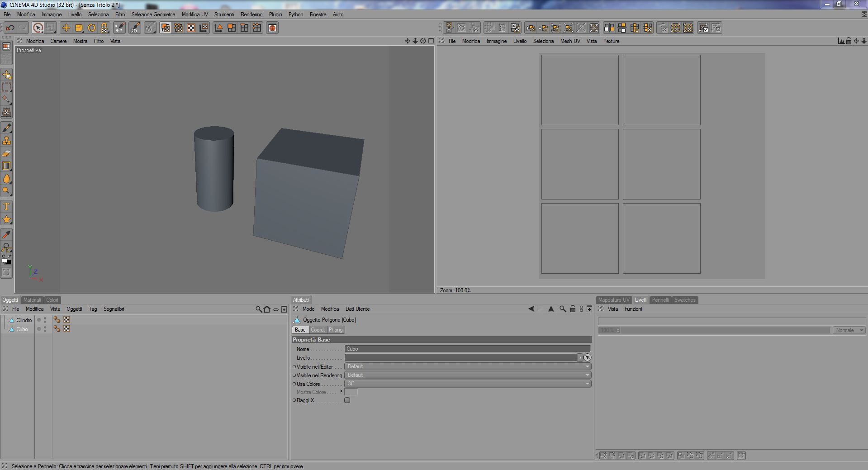Select the star shape tool
The height and width of the screenshot is (470, 868).
click(x=7, y=220)
